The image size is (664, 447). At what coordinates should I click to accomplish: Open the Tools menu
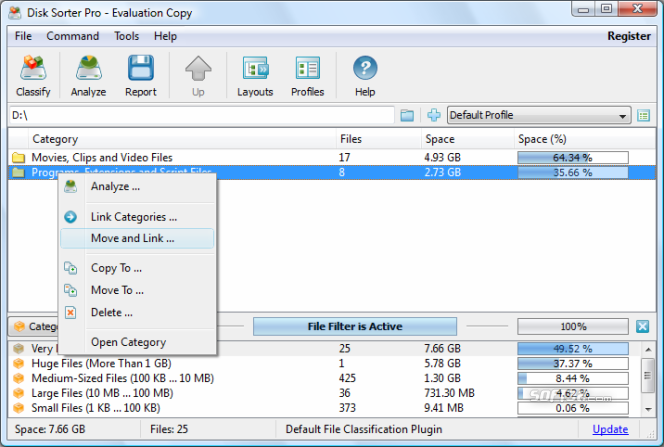(126, 36)
